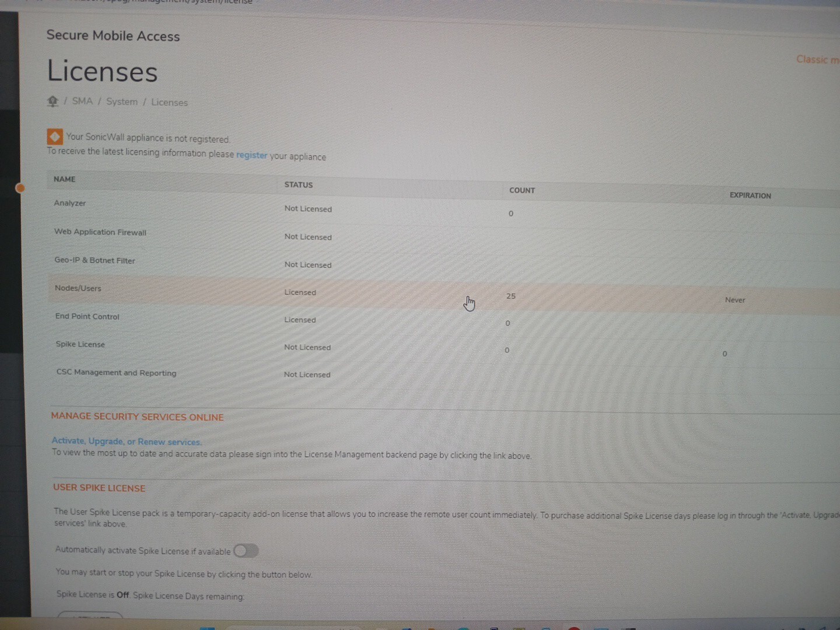The width and height of the screenshot is (840, 630).
Task: Click the Never expiration for Nodes/Users
Action: point(735,300)
